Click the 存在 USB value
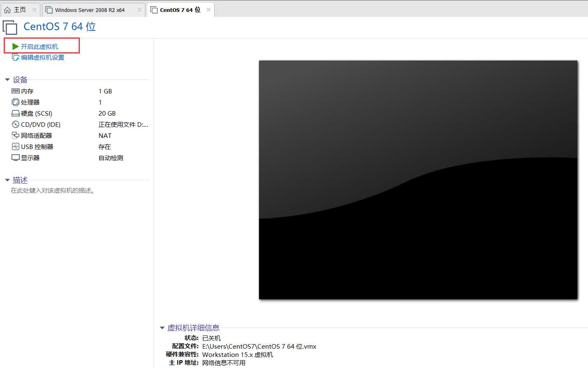Screen dimensions: 588x368 click(105, 147)
